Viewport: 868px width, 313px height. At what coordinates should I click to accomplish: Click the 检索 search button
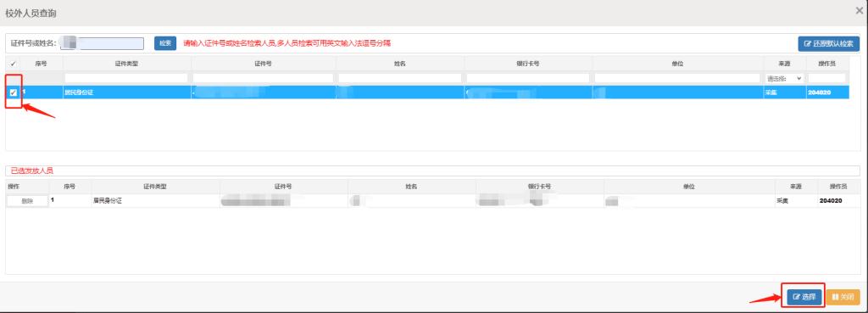(x=165, y=43)
